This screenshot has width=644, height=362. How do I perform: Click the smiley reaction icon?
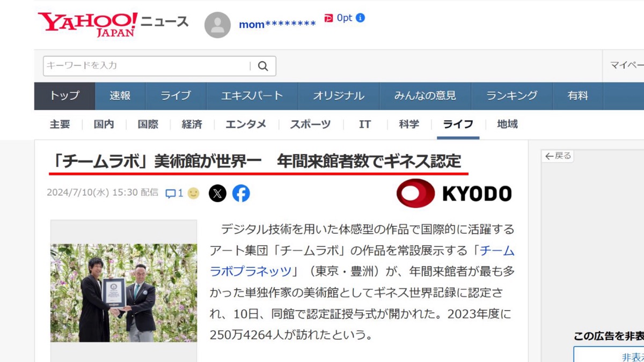point(193,193)
